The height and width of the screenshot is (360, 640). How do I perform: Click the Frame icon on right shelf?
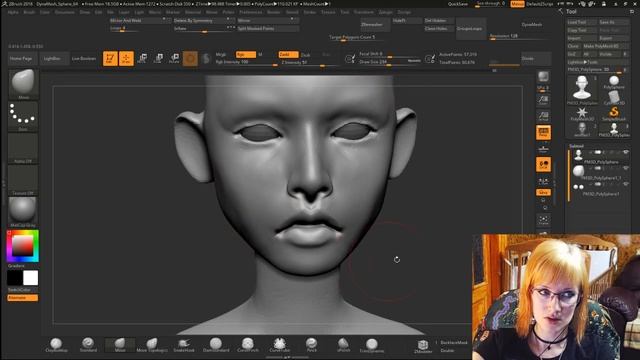pyautogui.click(x=543, y=220)
